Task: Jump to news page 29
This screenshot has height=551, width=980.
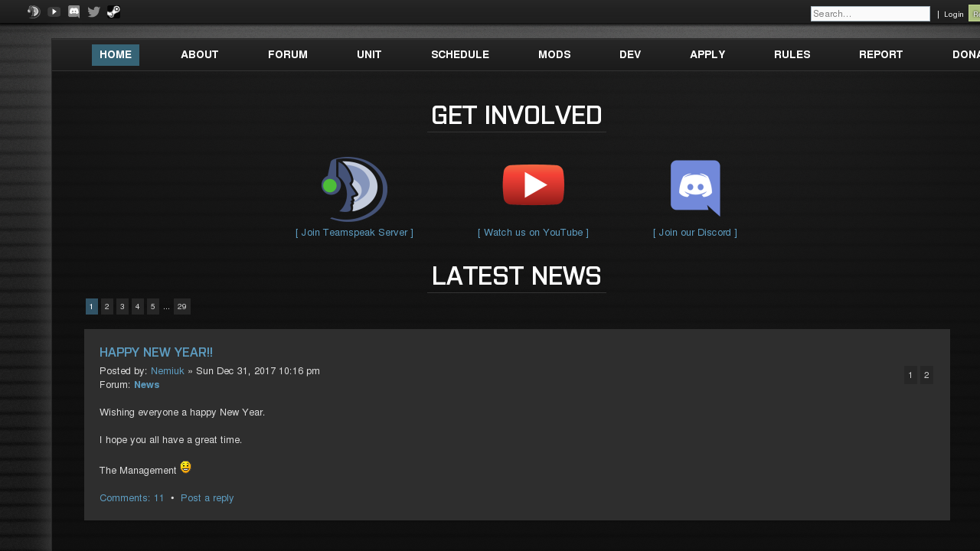Action: coord(182,307)
